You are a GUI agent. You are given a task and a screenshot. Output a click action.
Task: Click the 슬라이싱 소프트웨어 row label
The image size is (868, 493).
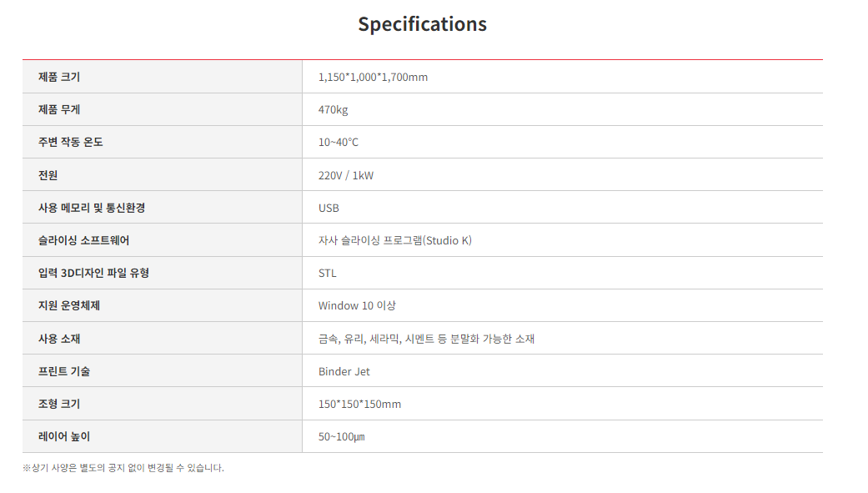click(83, 240)
